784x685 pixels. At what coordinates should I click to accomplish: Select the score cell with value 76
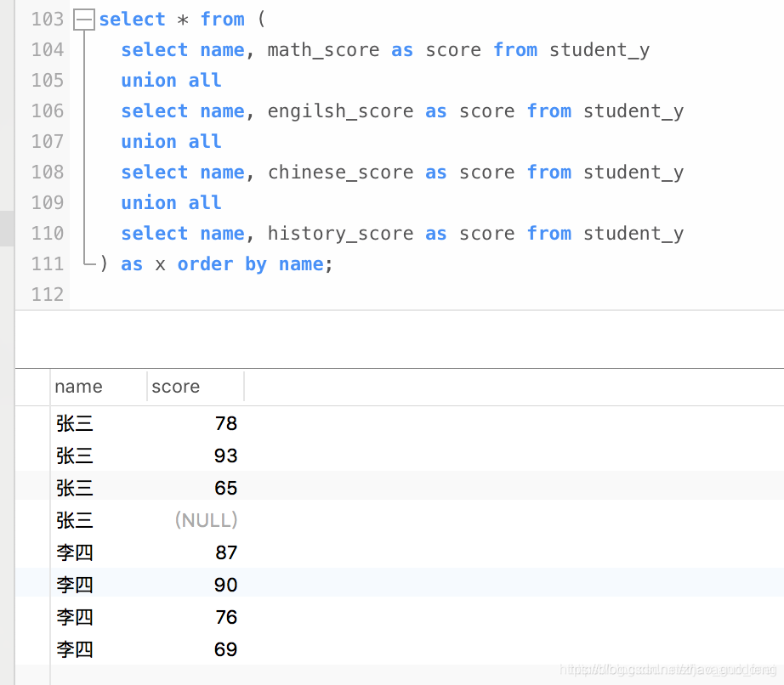[x=196, y=617]
